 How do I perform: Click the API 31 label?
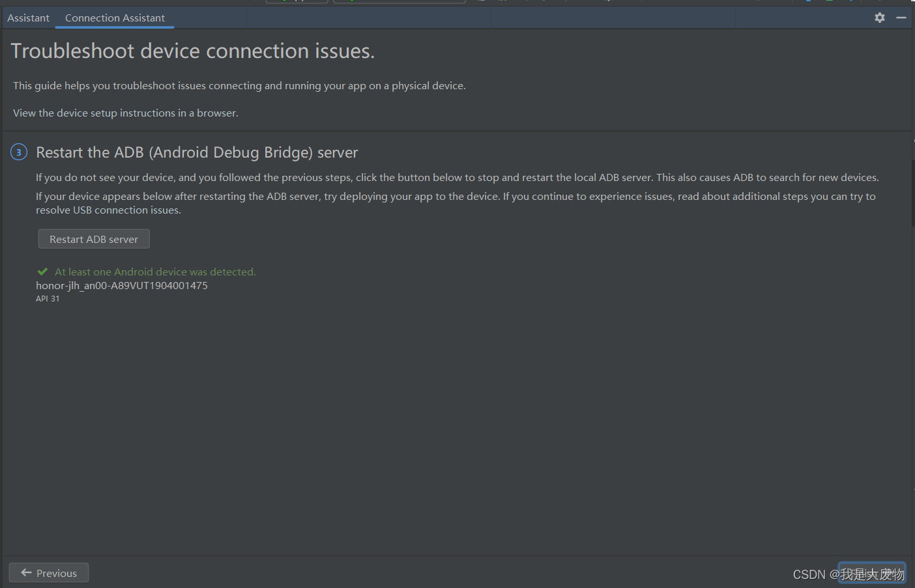tap(47, 298)
